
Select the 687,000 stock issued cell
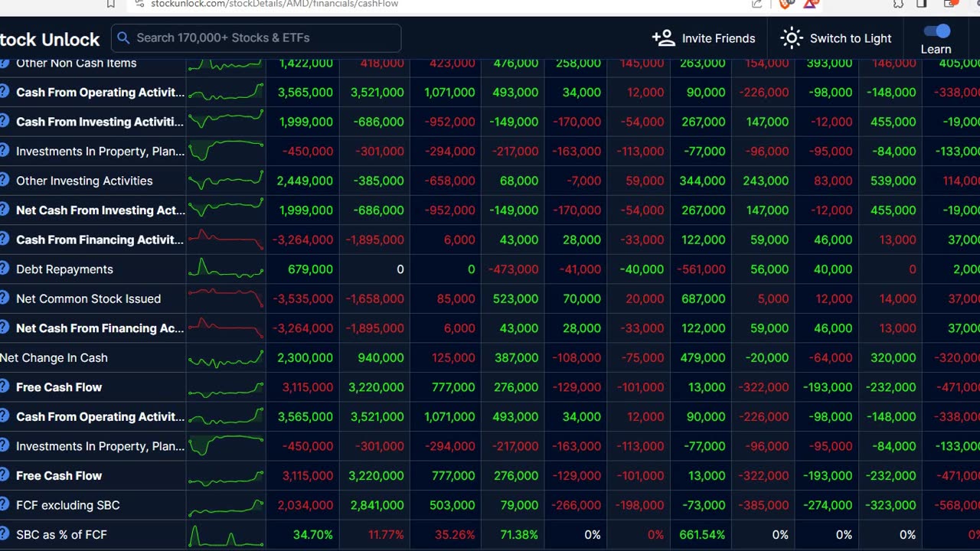coord(703,298)
